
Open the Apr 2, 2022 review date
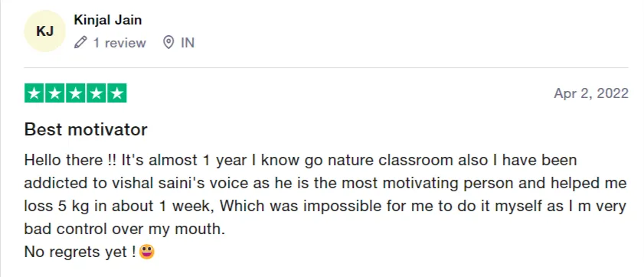591,93
